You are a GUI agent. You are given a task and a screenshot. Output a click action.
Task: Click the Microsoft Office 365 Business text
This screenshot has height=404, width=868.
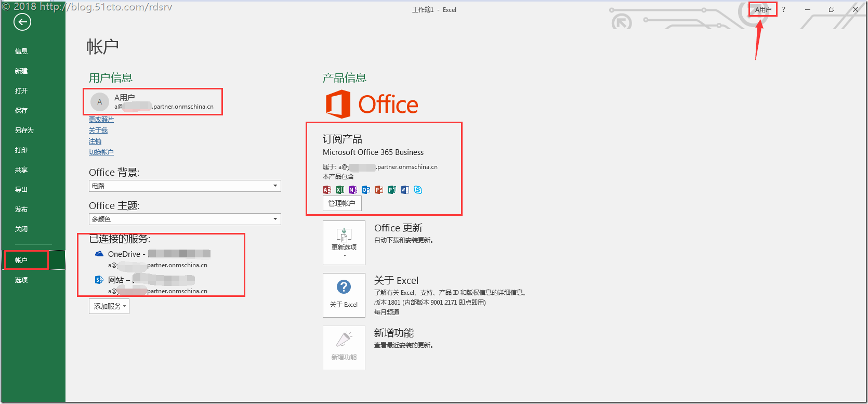tap(373, 152)
